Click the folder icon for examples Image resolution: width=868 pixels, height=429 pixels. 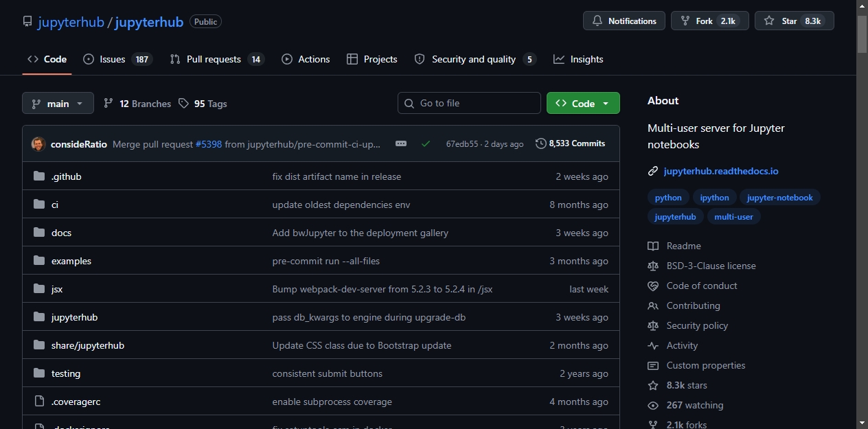[39, 261]
